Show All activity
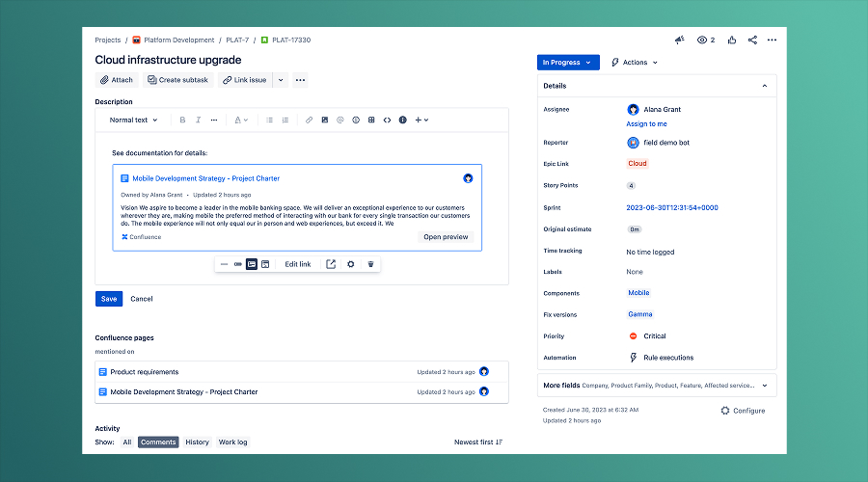The width and height of the screenshot is (868, 482). click(127, 442)
